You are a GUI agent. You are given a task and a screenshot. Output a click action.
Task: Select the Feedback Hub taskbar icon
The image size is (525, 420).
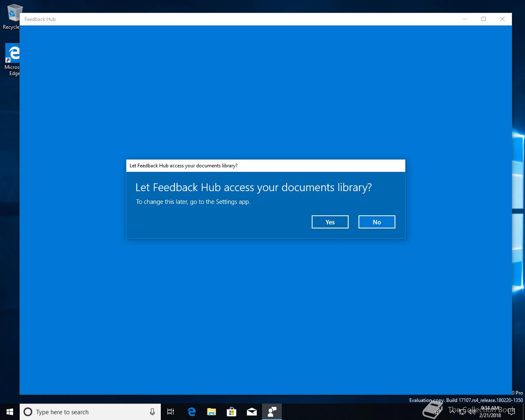(272, 412)
